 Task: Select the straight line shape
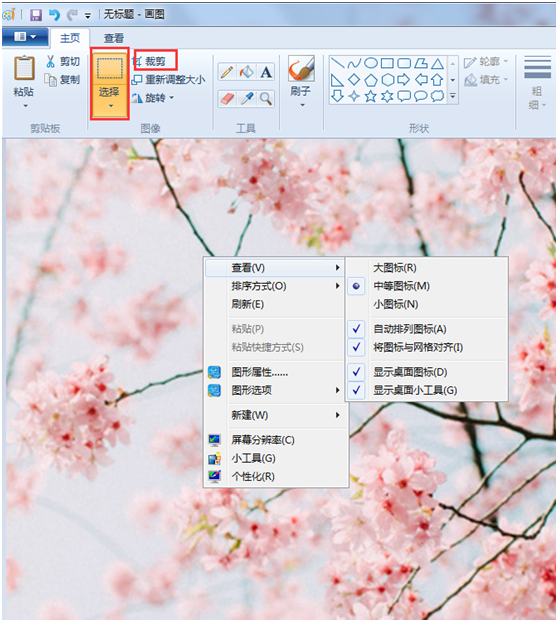pos(337,63)
